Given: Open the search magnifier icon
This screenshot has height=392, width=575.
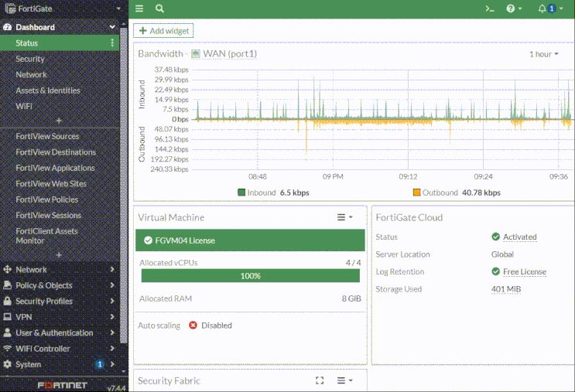Looking at the screenshot, I should point(159,9).
